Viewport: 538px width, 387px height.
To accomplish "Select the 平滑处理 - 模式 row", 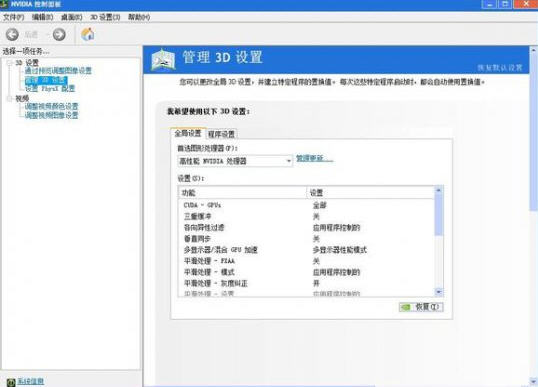I will pos(307,272).
